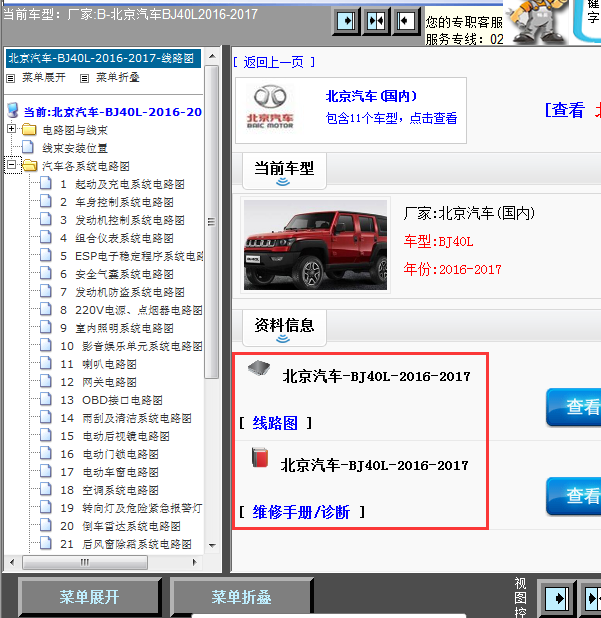Open 17 电动车窗电路图
The height and width of the screenshot is (618, 601).
tap(109, 472)
